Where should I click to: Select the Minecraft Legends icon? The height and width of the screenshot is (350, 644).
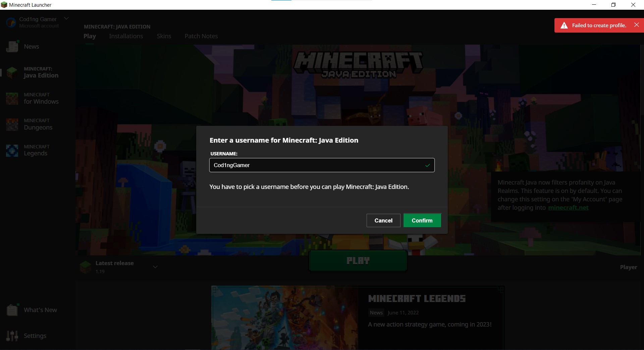[x=12, y=150]
